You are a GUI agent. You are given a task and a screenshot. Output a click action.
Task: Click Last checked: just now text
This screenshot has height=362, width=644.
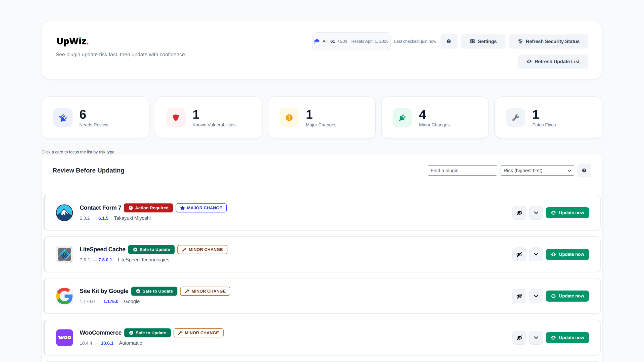pyautogui.click(x=415, y=41)
